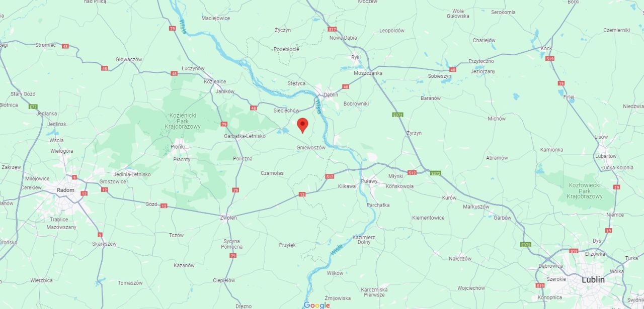Image resolution: width=644 pixels, height=309 pixels.
Task: Click the E77 road shield near Jedlanka
Action: pyautogui.click(x=33, y=107)
